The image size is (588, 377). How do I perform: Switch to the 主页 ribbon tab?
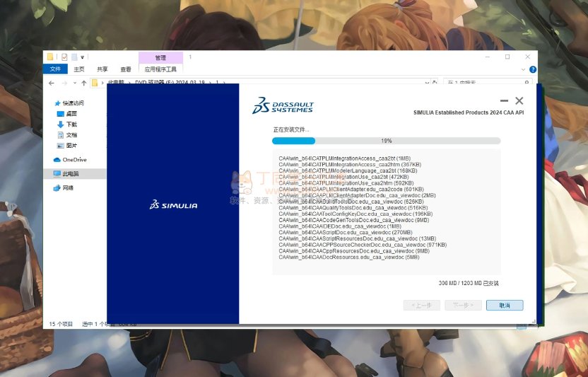click(79, 69)
